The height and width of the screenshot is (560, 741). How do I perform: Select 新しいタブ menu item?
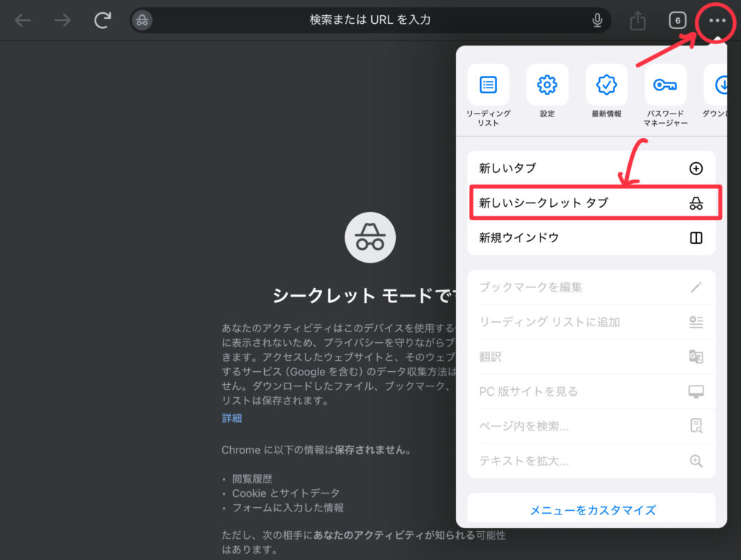click(x=591, y=169)
